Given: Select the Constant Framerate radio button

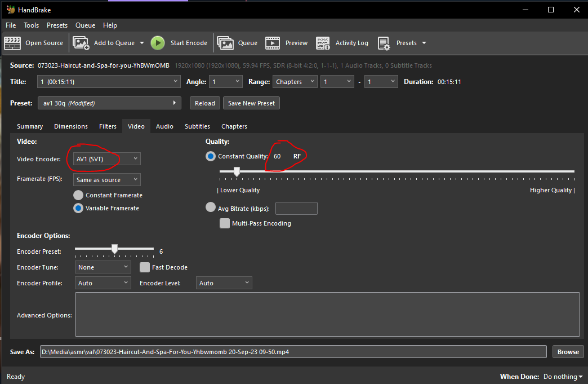Looking at the screenshot, I should point(78,195).
